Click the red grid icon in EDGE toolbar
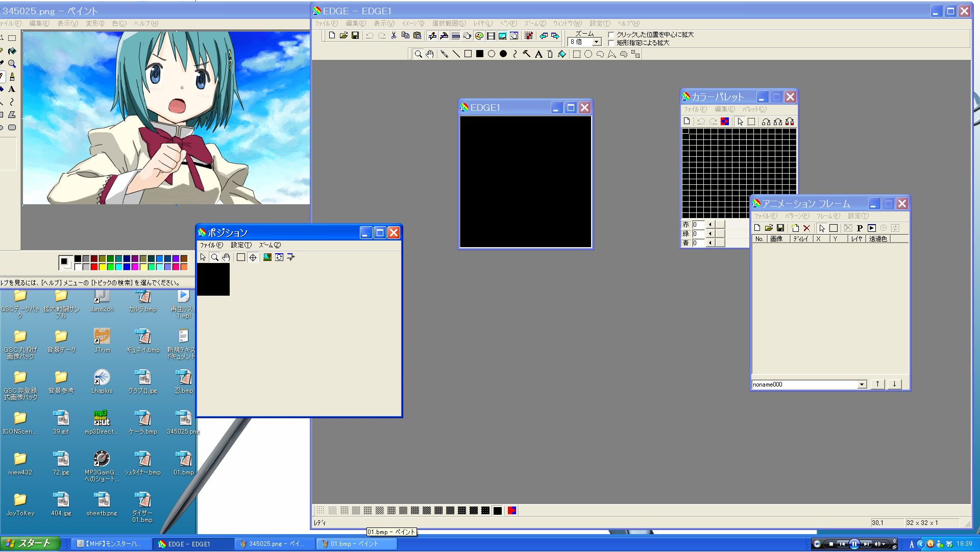 [x=529, y=35]
